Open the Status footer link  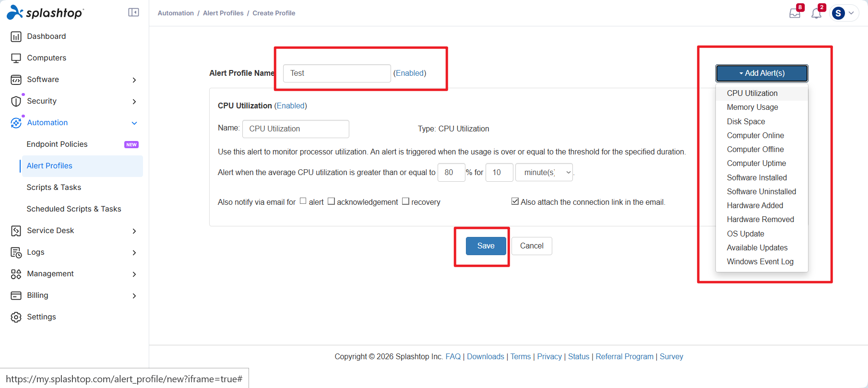[x=579, y=356]
